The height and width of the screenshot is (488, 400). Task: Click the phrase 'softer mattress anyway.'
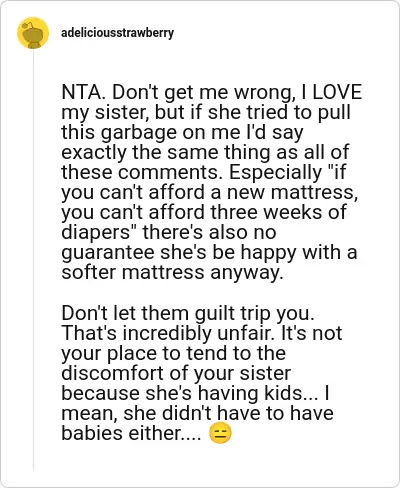point(172,272)
